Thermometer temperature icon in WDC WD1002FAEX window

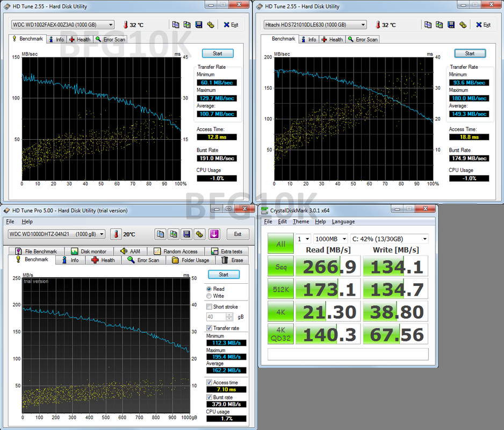click(126, 25)
